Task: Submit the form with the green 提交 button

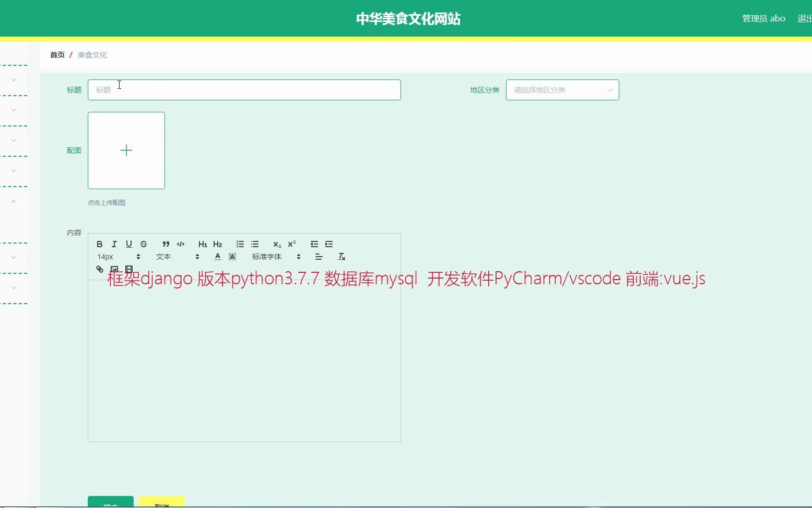Action: point(111,502)
